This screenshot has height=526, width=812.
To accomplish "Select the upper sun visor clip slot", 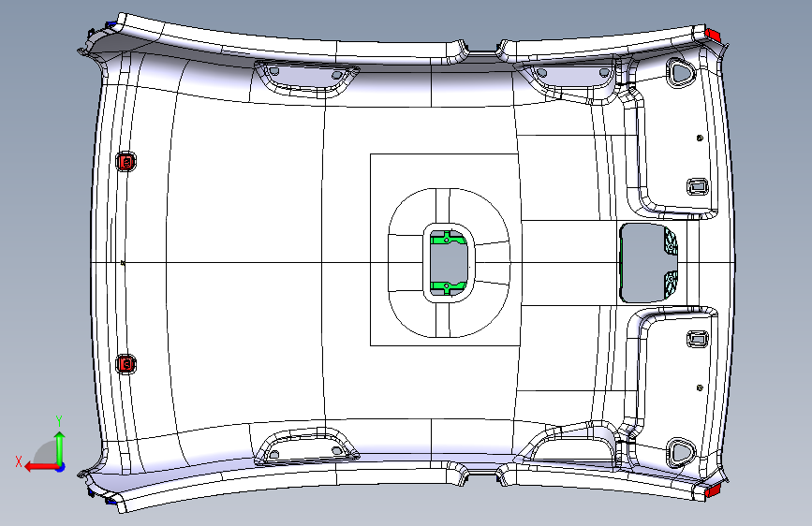I will click(697, 186).
